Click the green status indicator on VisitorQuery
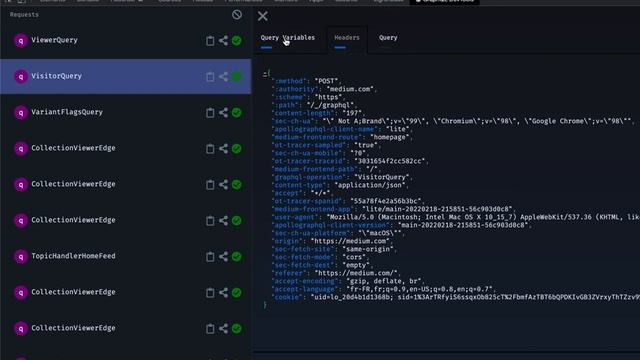Image resolution: width=640 pixels, height=360 pixels. (x=236, y=76)
